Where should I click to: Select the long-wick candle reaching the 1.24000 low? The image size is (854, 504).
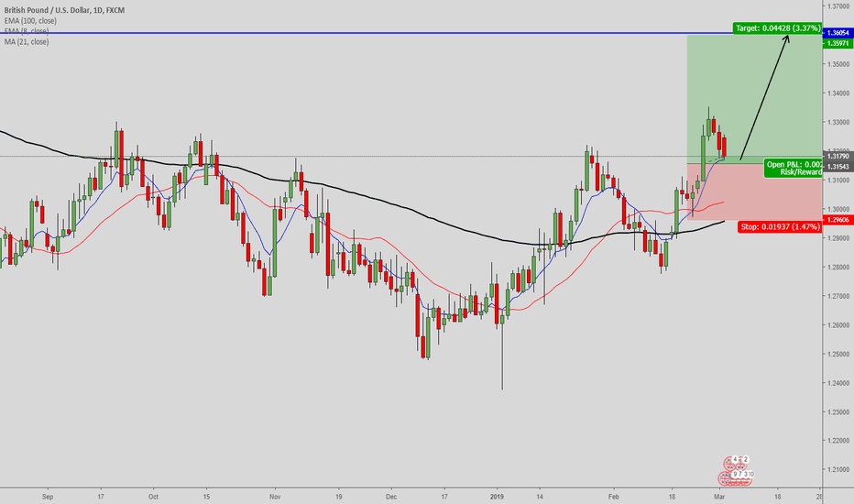[x=502, y=349]
